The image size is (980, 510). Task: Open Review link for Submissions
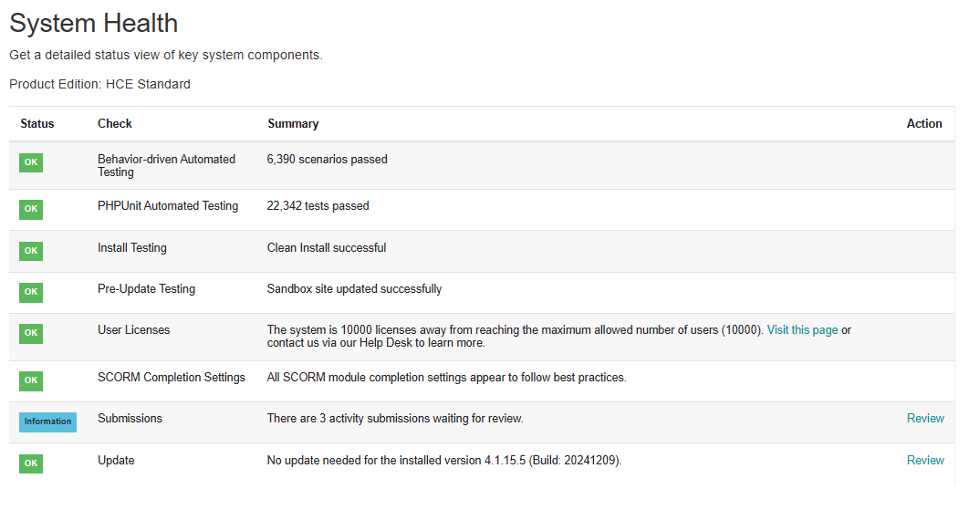[x=925, y=419]
